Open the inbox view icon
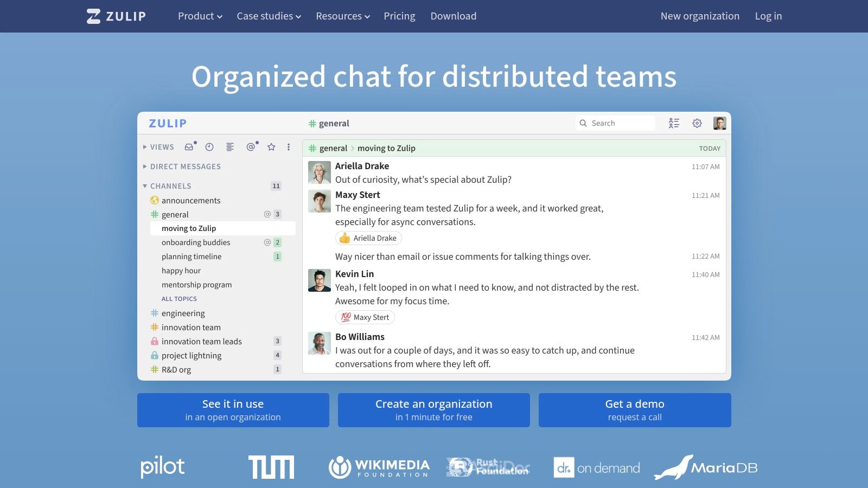 click(189, 147)
